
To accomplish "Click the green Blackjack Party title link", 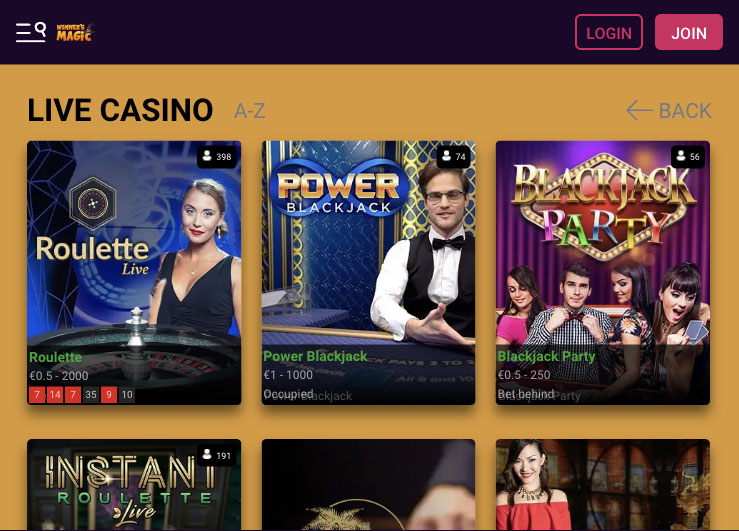I will [x=546, y=356].
